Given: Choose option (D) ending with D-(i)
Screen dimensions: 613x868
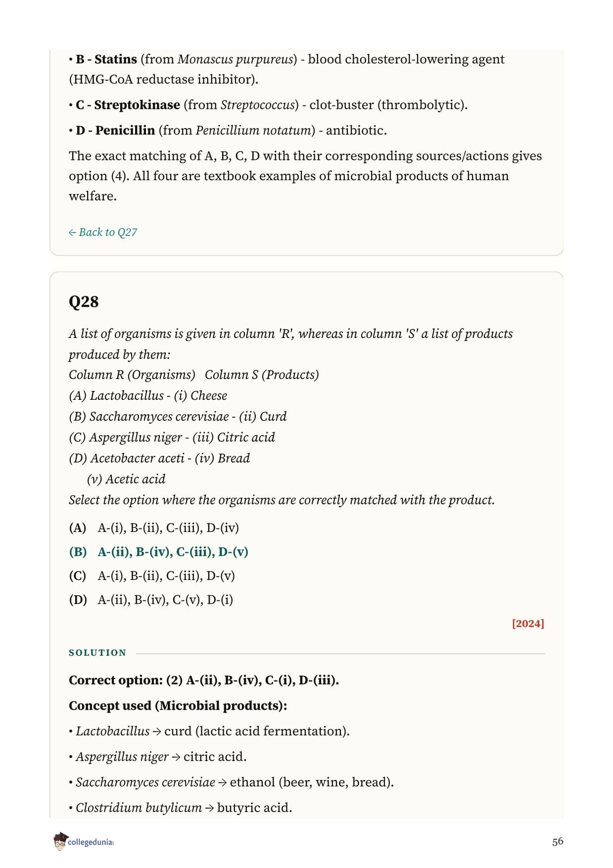Looking at the screenshot, I should pos(151,600).
